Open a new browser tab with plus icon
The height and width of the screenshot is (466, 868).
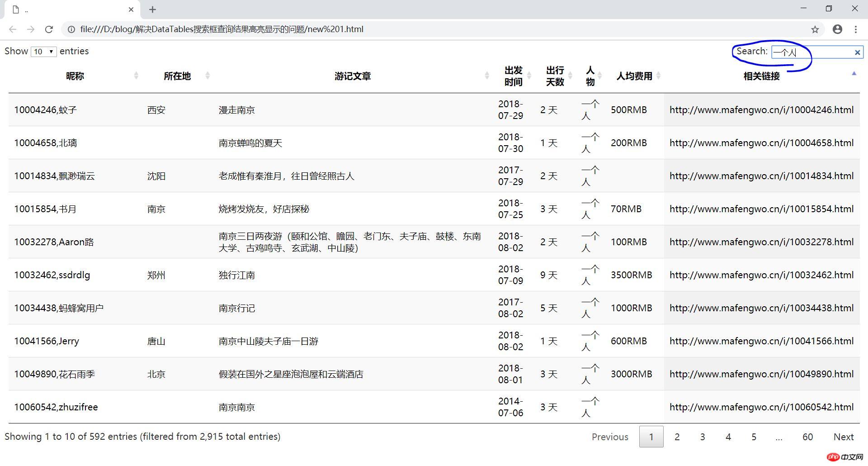point(153,10)
